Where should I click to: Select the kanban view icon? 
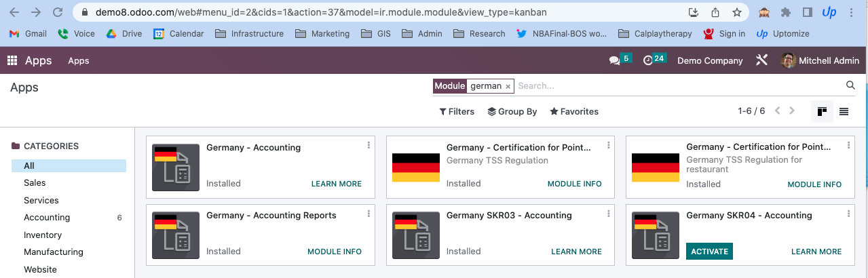822,112
